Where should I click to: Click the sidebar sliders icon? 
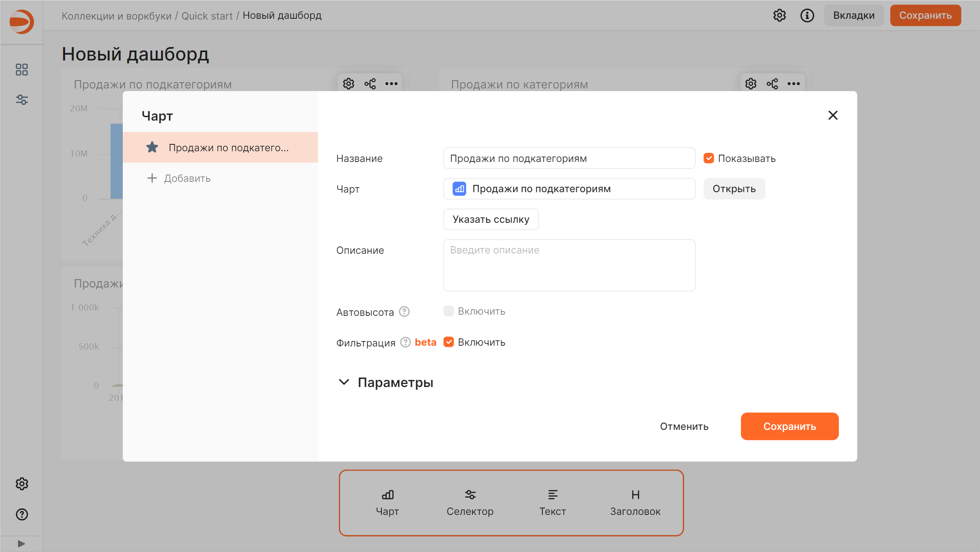click(22, 100)
